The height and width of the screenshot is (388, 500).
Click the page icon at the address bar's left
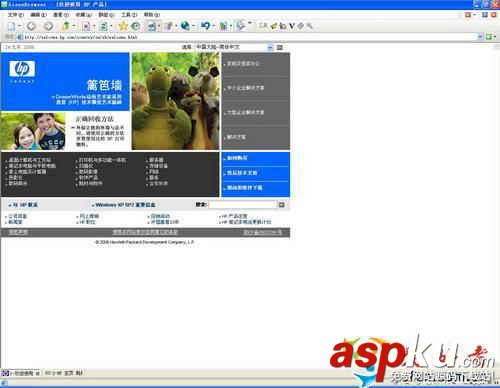pyautogui.click(x=20, y=37)
